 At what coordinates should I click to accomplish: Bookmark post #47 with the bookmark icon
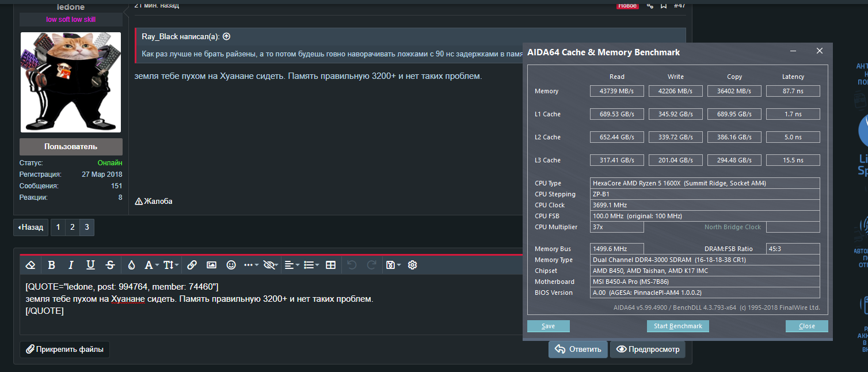pyautogui.click(x=664, y=5)
